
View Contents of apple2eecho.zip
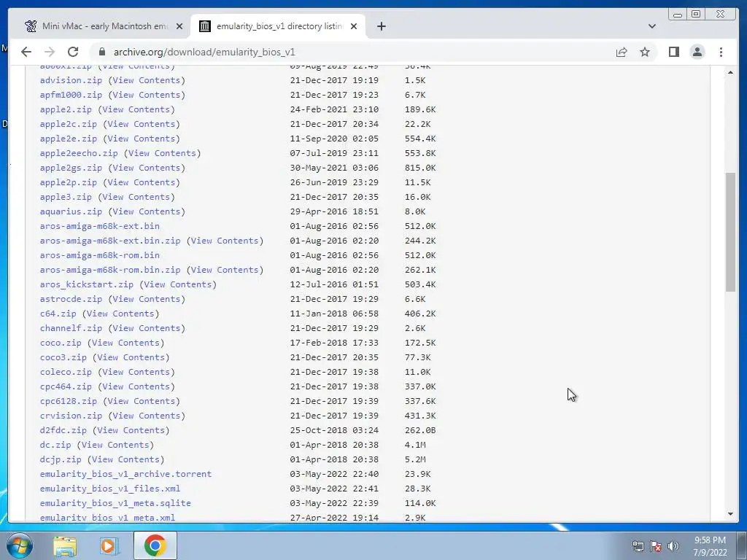click(x=162, y=153)
